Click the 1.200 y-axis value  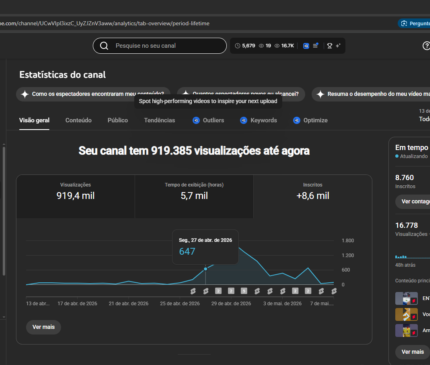(x=348, y=255)
